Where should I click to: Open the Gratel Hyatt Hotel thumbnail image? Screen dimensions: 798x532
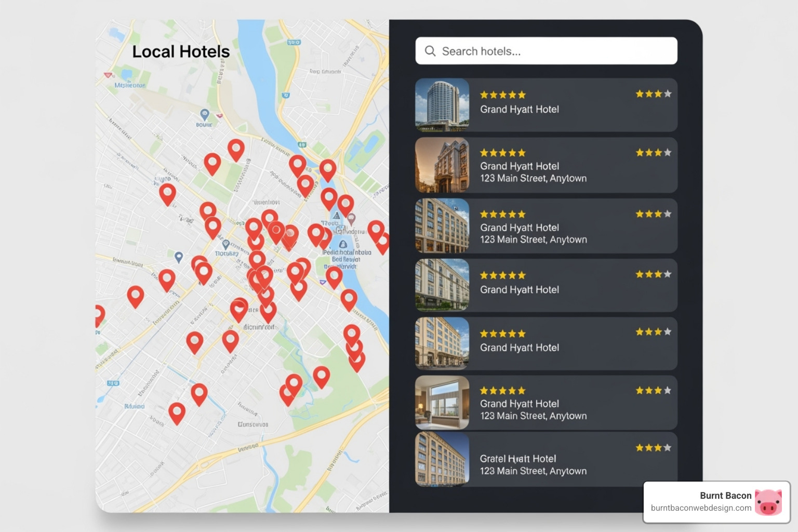click(x=442, y=459)
